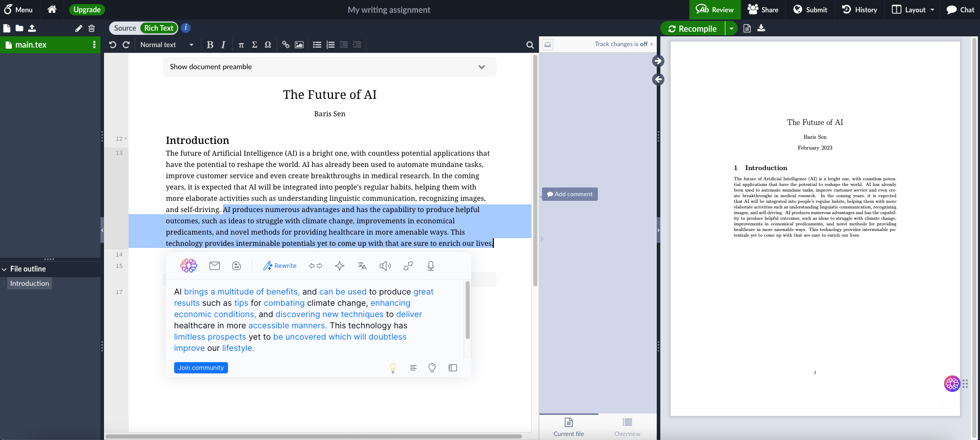Open the Normal text style dropdown
This screenshot has height=440, width=980.
click(167, 45)
